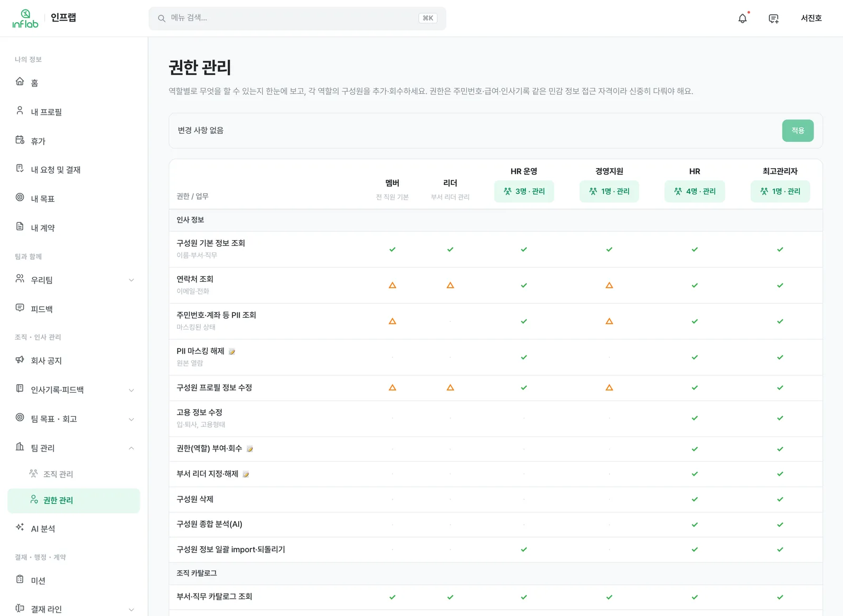The width and height of the screenshot is (843, 616).
Task: Open the message feedback icon in header
Action: coord(773,18)
